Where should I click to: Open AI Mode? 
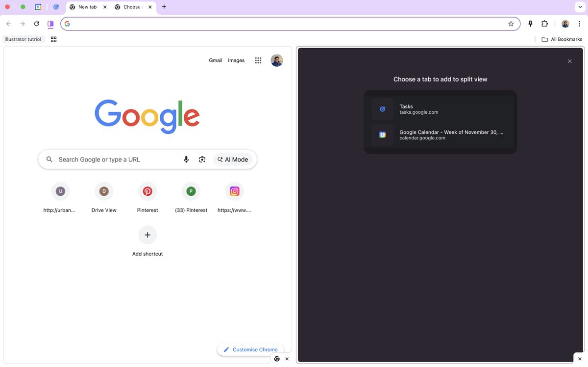click(233, 159)
